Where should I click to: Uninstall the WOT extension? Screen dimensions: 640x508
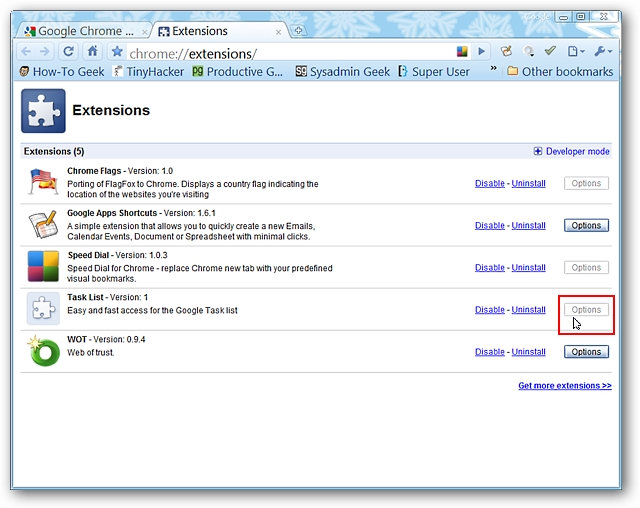529,352
